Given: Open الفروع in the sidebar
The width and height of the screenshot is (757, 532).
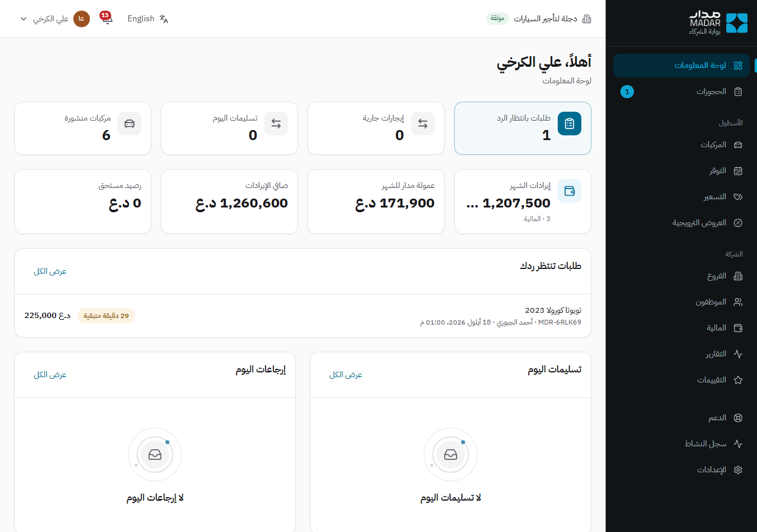Looking at the screenshot, I should [x=681, y=276].
